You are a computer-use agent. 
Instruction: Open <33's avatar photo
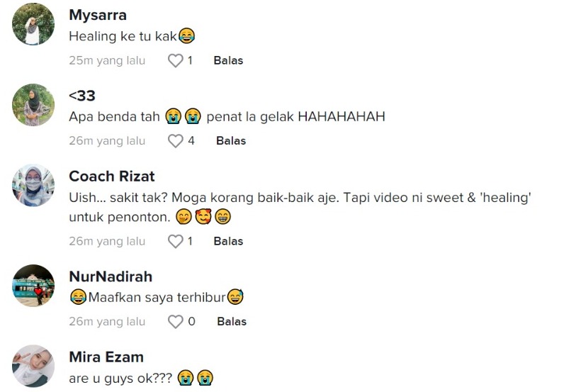[x=33, y=105]
